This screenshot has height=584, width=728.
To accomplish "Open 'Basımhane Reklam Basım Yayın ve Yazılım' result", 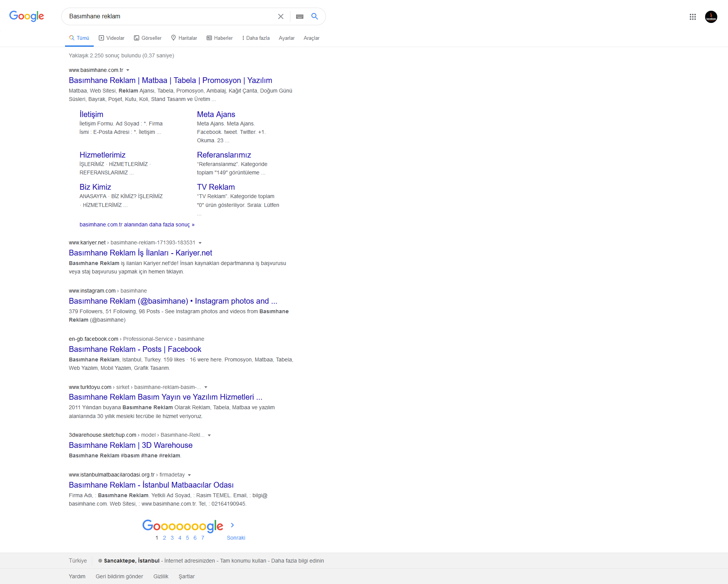I will tap(166, 397).
